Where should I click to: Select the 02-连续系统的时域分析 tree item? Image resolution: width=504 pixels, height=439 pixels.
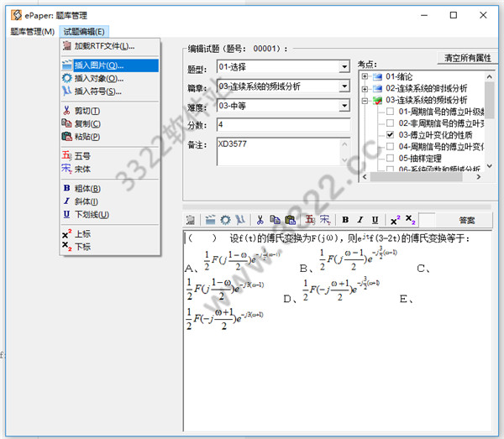(426, 88)
